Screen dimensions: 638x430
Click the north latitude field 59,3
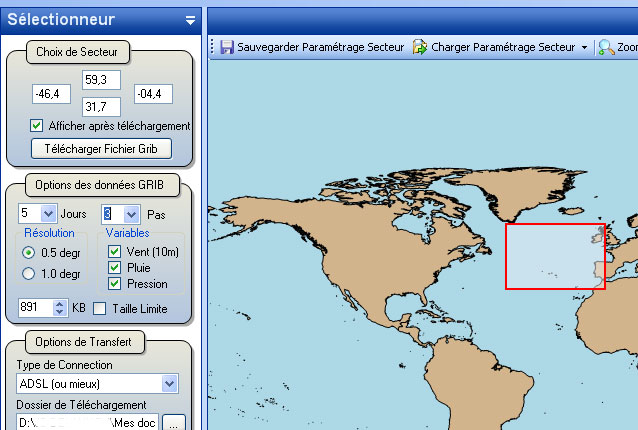(101, 80)
